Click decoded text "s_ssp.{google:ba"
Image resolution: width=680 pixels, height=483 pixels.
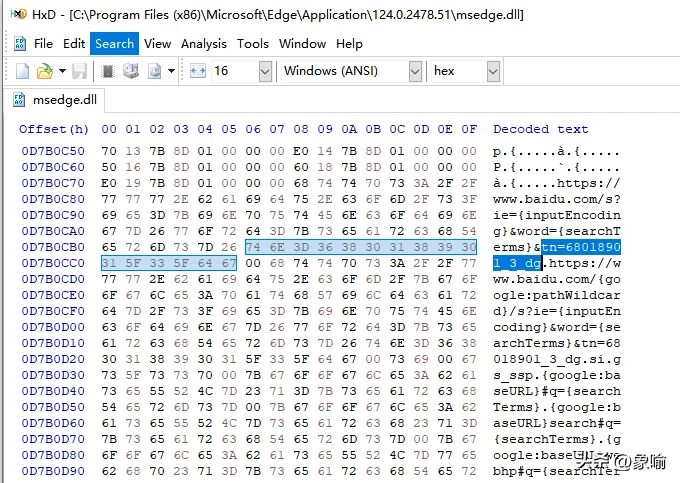click(557, 375)
